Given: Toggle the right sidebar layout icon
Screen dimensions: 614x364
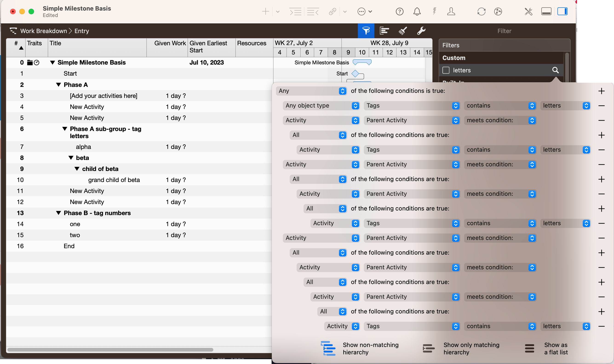Looking at the screenshot, I should 562,11.
